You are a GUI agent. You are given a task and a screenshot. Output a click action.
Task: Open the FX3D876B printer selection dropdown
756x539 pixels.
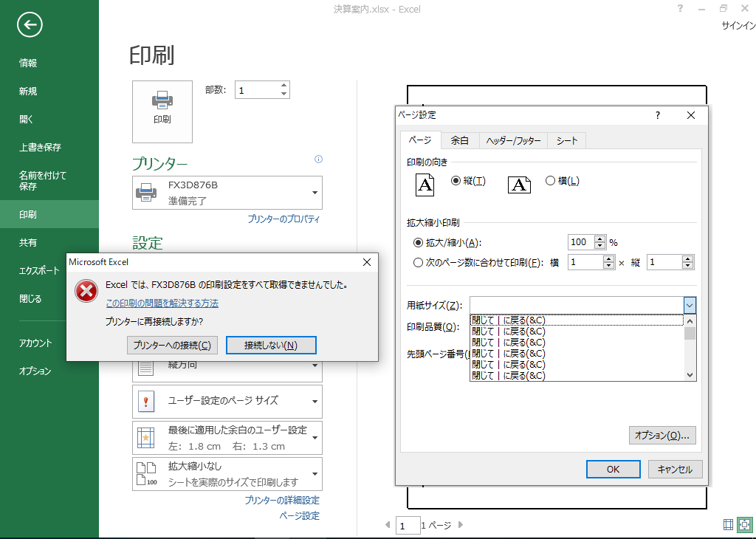[314, 192]
